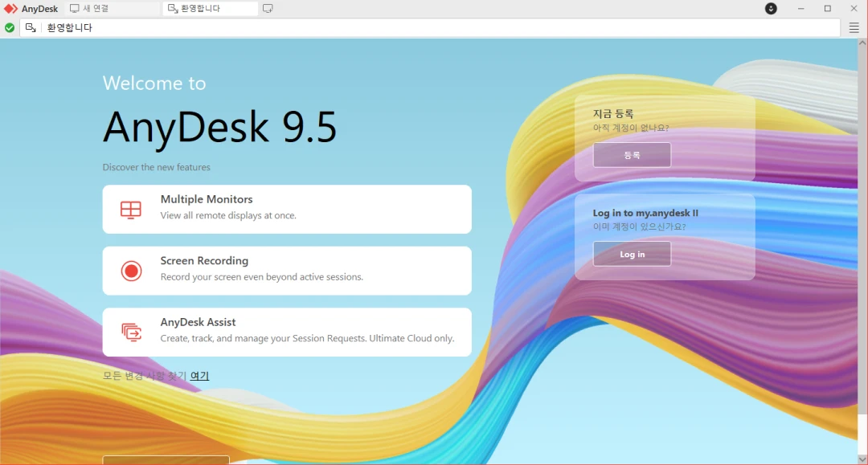The width and height of the screenshot is (868, 465).
Task: Click the green connection status checkmark icon
Action: tap(10, 27)
